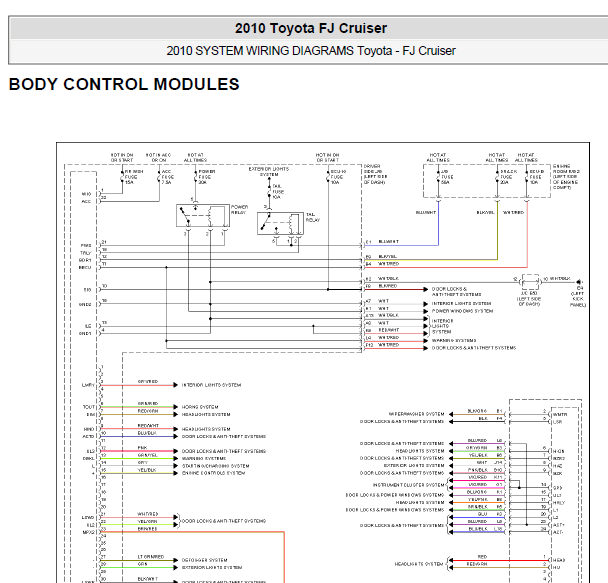
Task: Click the BLU/BLK wire label at pin 10
Action: [147, 433]
